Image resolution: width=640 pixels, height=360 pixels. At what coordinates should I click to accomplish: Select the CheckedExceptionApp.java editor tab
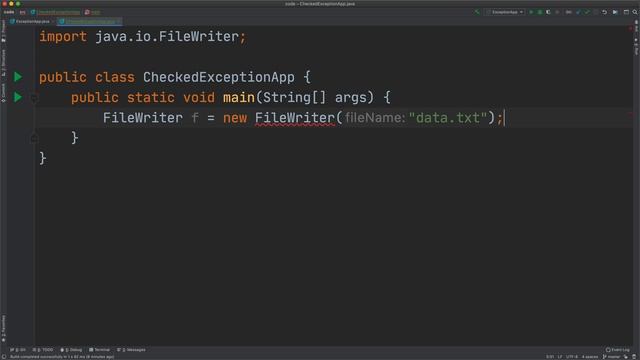point(88,21)
